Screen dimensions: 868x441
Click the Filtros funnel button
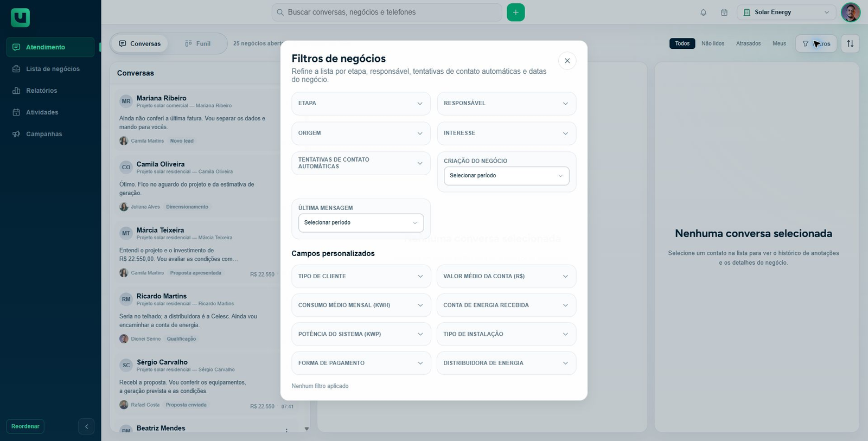tap(816, 43)
